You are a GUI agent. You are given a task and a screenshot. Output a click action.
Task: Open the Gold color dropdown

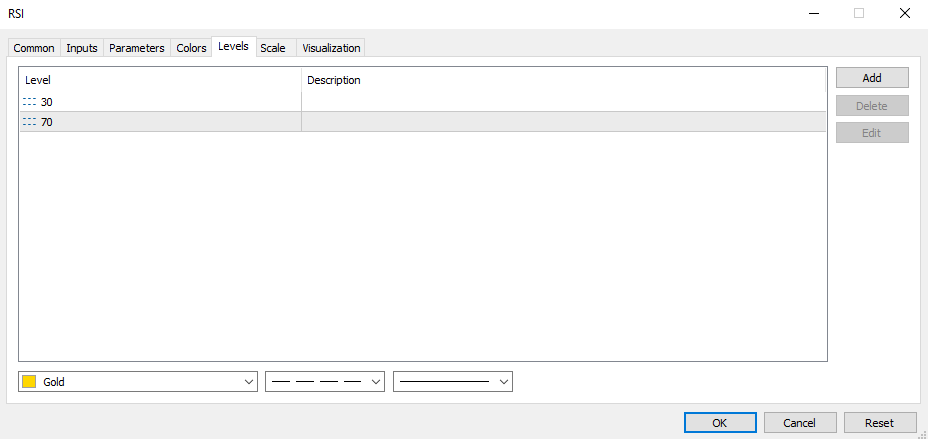(x=138, y=382)
